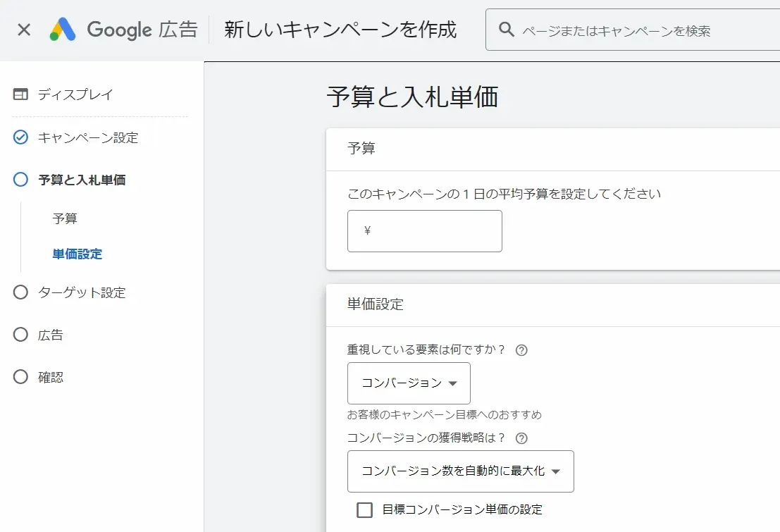Click the キャンペーン設定 completed checkmark icon
Screen dimensions: 780x532
point(20,137)
